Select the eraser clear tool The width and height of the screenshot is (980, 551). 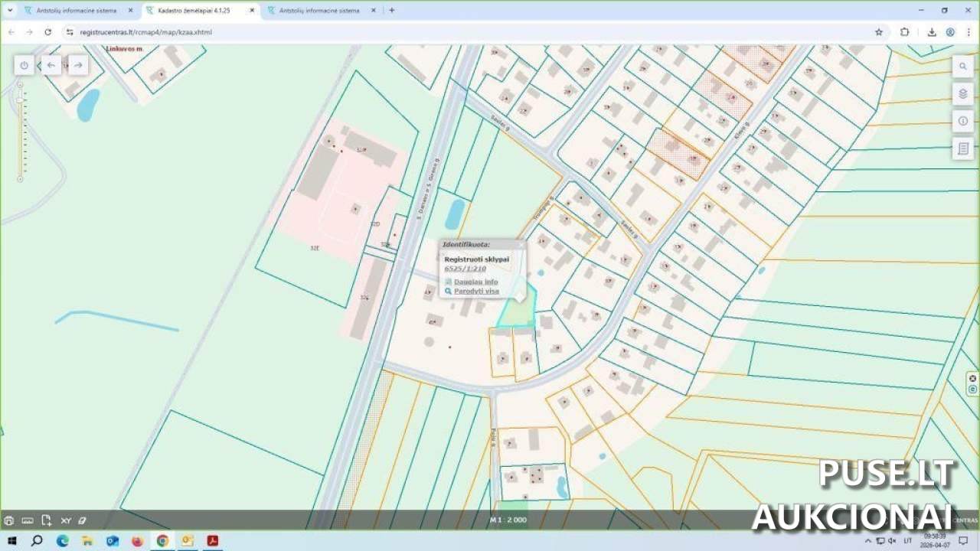[83, 520]
